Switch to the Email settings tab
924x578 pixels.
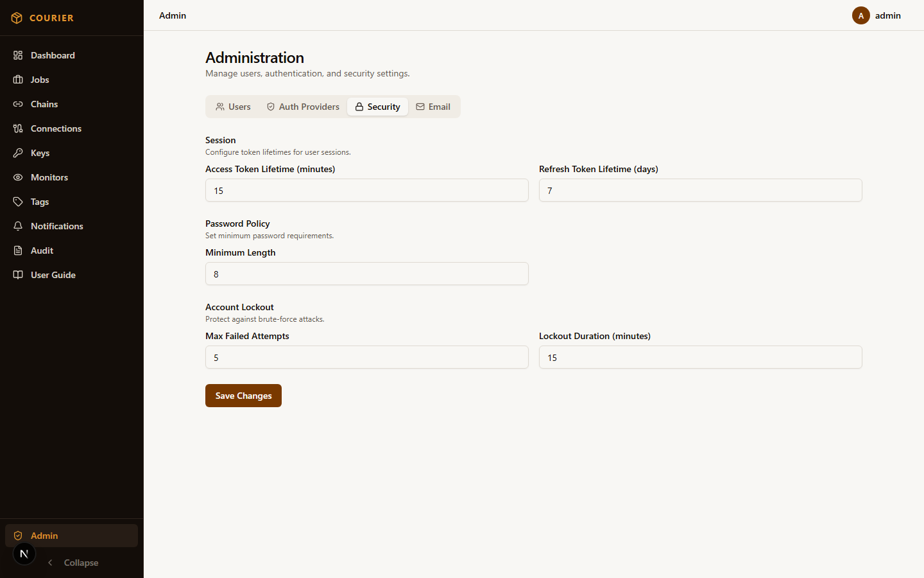pyautogui.click(x=434, y=107)
